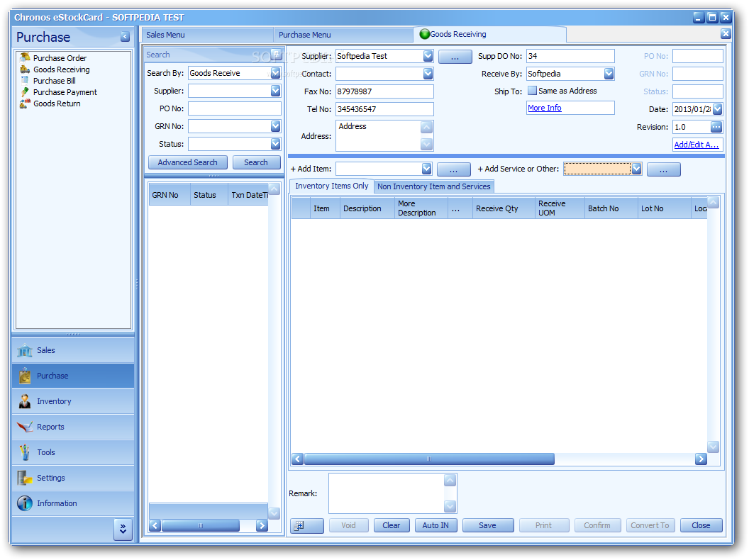Select the Goods Receiving tab

click(489, 34)
